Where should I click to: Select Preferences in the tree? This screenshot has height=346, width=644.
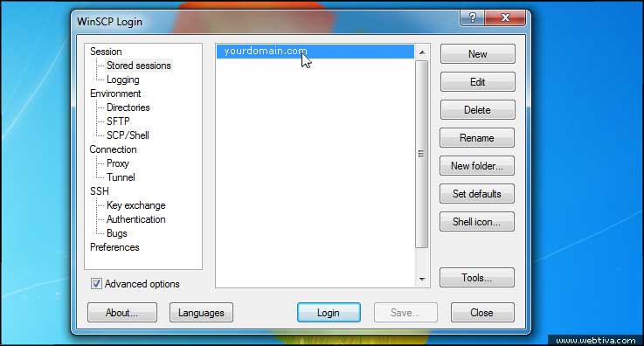[x=114, y=246]
